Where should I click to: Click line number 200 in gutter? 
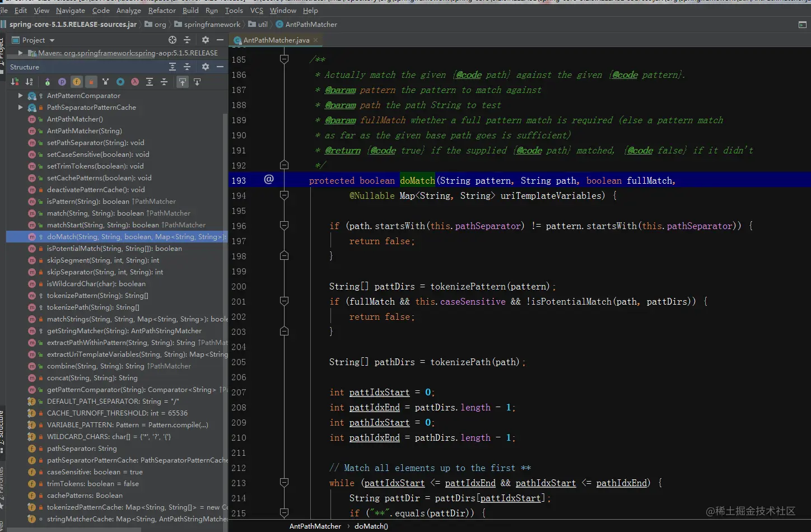click(x=239, y=286)
